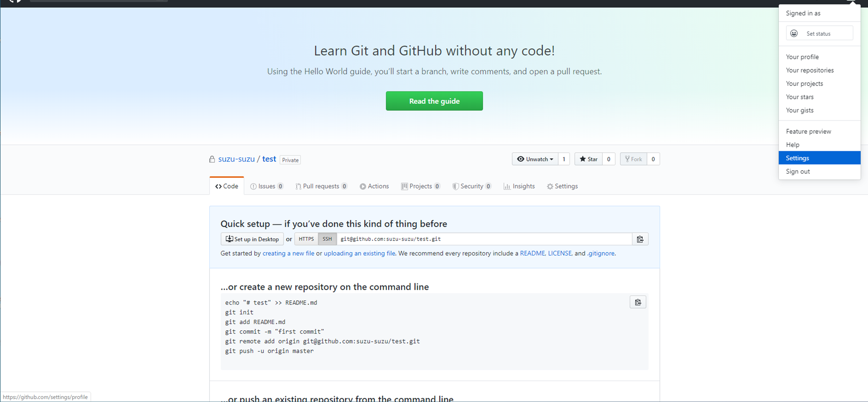Open the Issues tab
868x402 pixels.
(267, 186)
